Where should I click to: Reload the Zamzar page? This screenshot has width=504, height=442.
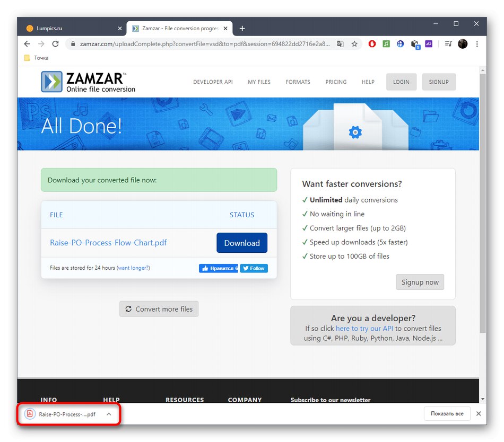pos(55,44)
